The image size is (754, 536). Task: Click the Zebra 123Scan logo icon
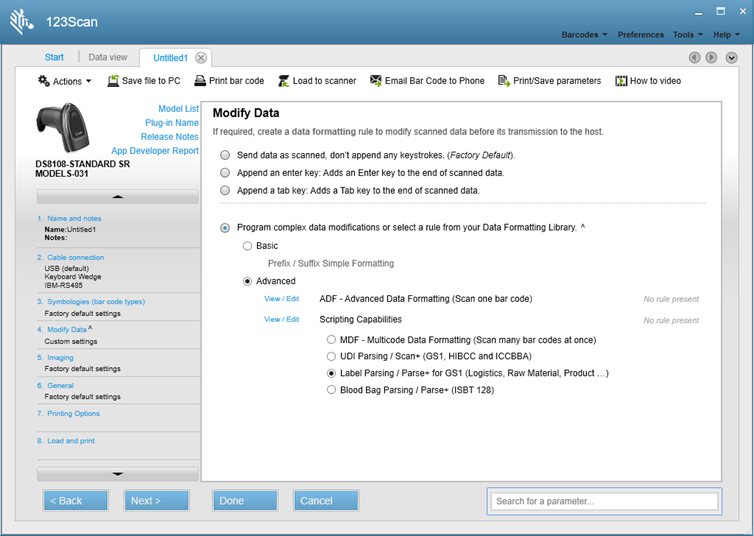click(x=21, y=19)
